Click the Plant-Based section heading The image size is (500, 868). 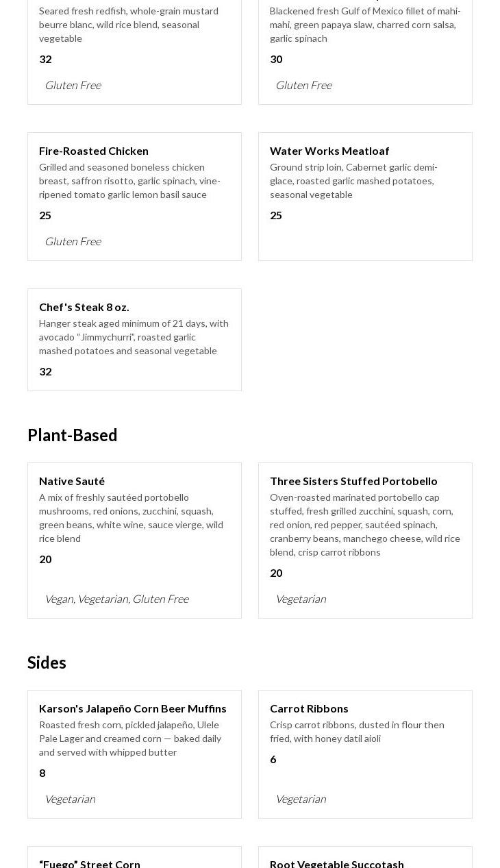pyautogui.click(x=73, y=435)
